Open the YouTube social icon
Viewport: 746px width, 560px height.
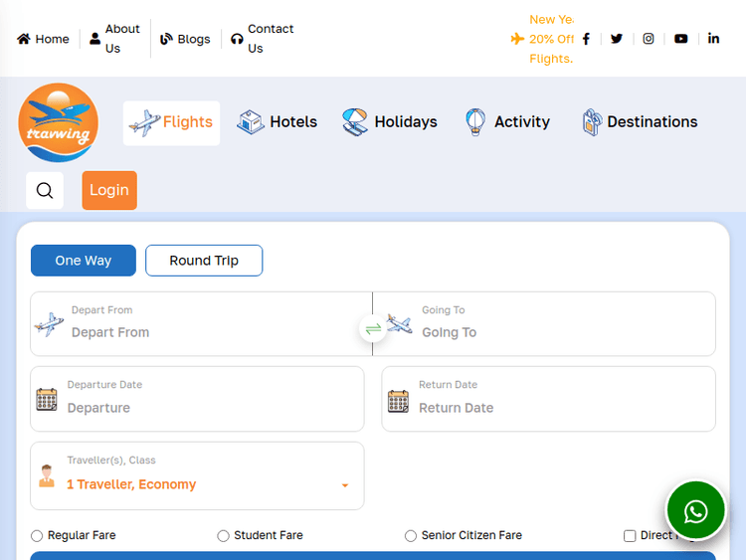click(x=680, y=39)
